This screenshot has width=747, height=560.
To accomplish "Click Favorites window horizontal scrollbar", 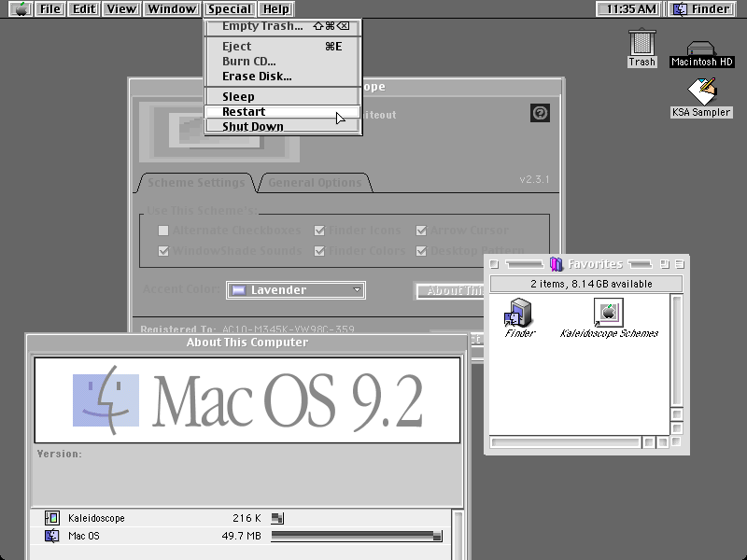I will tap(566, 442).
